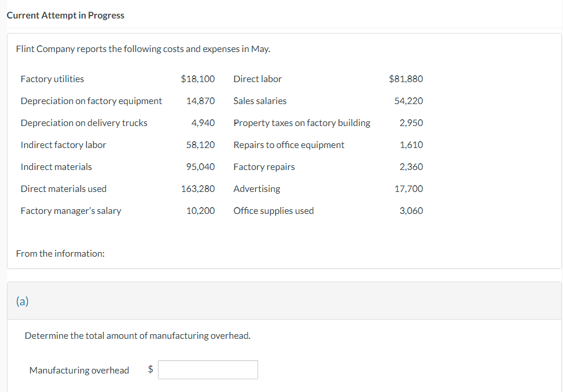Click the "Indirect factory labor" label
Viewport: 563px width, 392px height.
pos(63,145)
